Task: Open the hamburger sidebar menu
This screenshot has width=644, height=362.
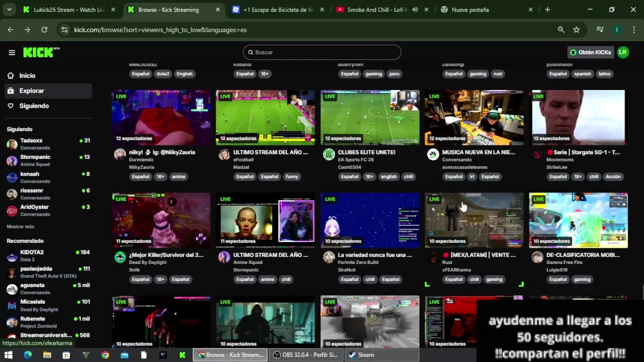Action: coord(12,52)
